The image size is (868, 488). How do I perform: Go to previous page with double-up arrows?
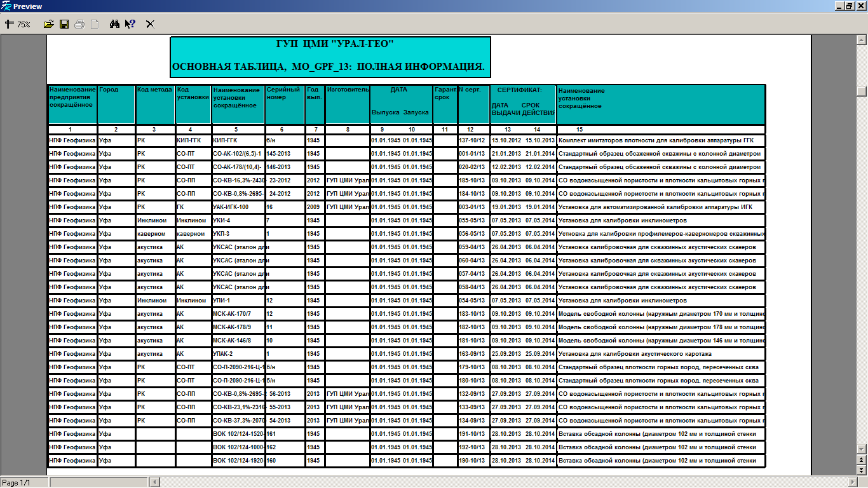click(x=862, y=460)
